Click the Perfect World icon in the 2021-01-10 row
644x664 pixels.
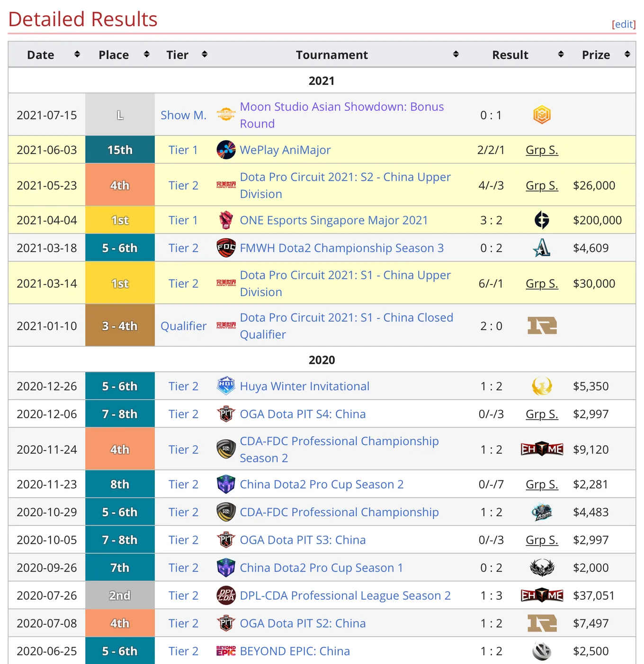coord(226,325)
